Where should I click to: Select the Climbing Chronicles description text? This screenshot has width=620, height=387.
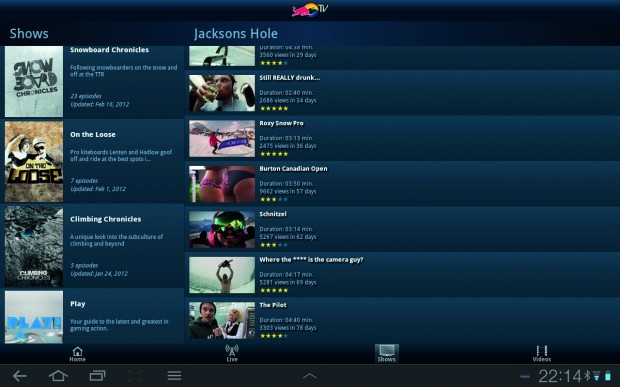click(x=117, y=240)
